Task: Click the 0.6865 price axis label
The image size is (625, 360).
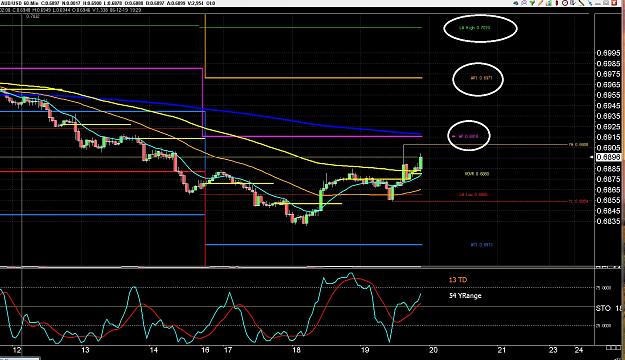Action: [608, 190]
